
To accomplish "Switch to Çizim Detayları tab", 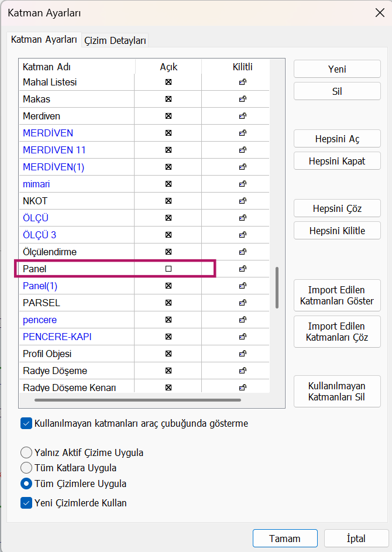I will point(115,40).
